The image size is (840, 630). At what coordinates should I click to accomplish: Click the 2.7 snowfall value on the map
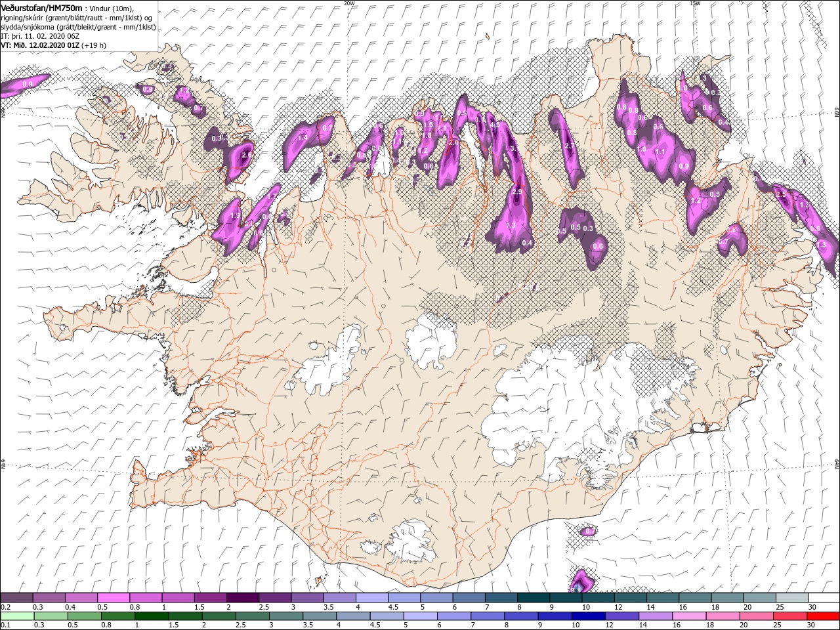click(x=570, y=146)
